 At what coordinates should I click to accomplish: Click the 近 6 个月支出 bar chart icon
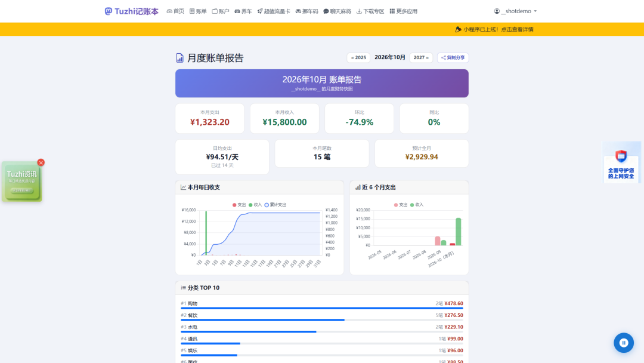358,187
